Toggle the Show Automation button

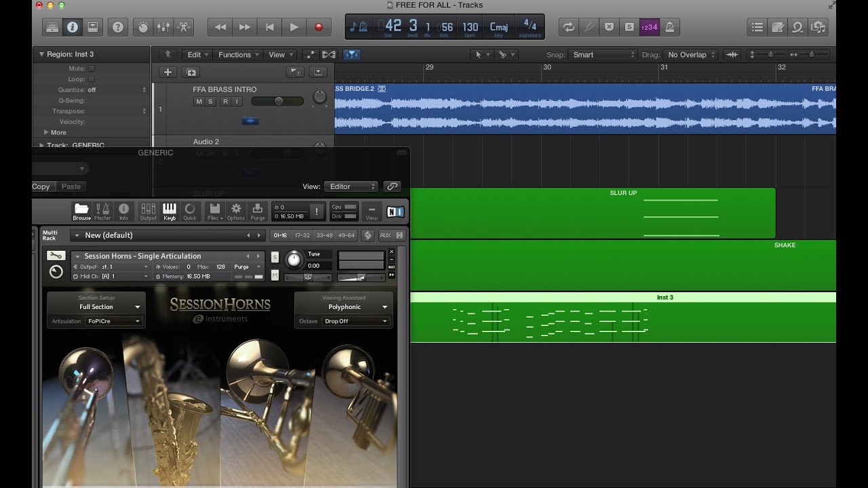click(x=310, y=55)
